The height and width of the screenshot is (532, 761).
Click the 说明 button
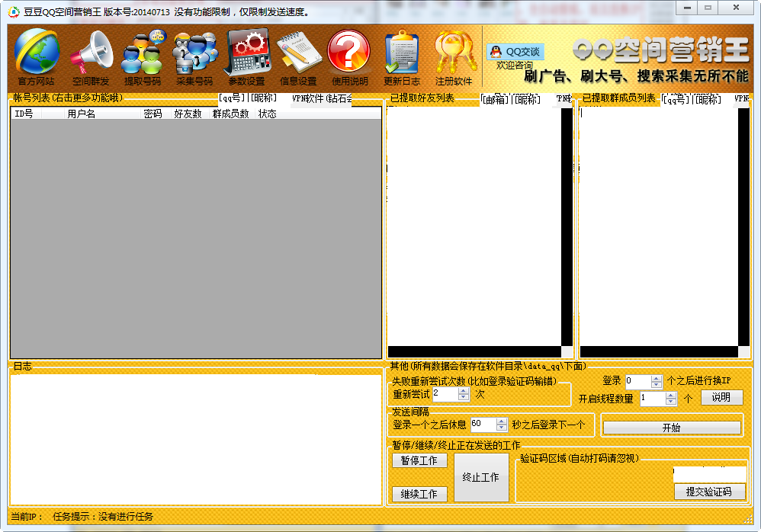point(721,397)
